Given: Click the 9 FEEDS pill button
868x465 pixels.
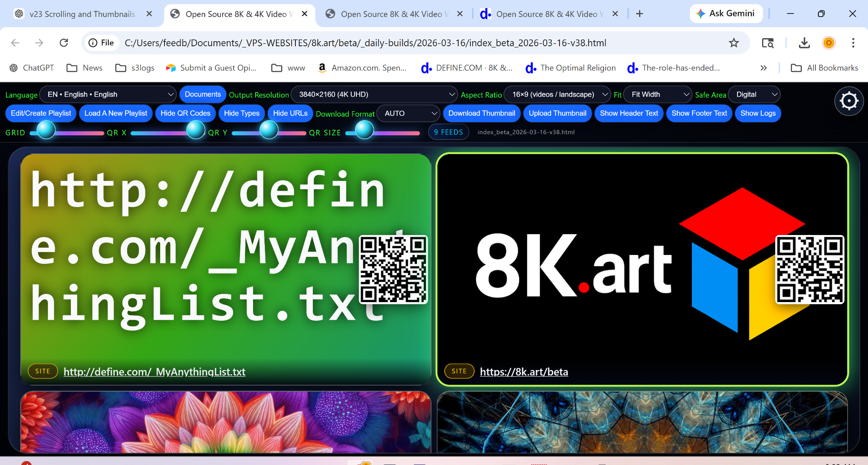Looking at the screenshot, I should [448, 132].
